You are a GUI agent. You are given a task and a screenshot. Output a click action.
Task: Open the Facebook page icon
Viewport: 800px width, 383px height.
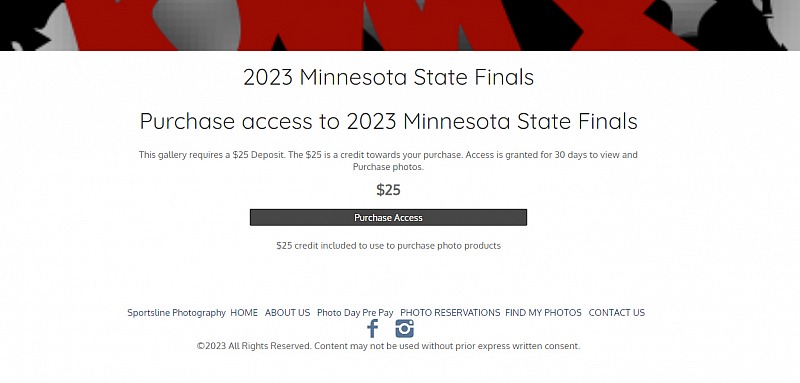point(373,328)
